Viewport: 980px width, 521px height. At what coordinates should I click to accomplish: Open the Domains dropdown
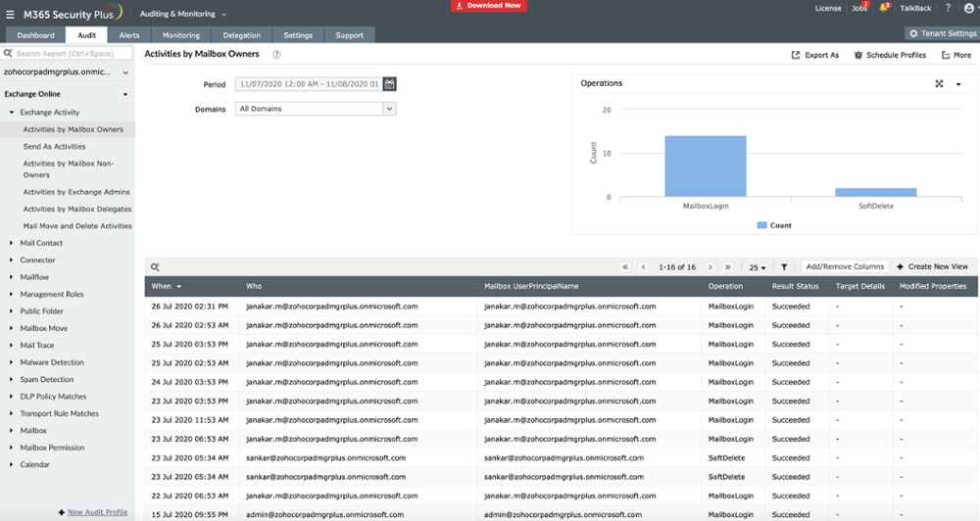click(x=316, y=109)
